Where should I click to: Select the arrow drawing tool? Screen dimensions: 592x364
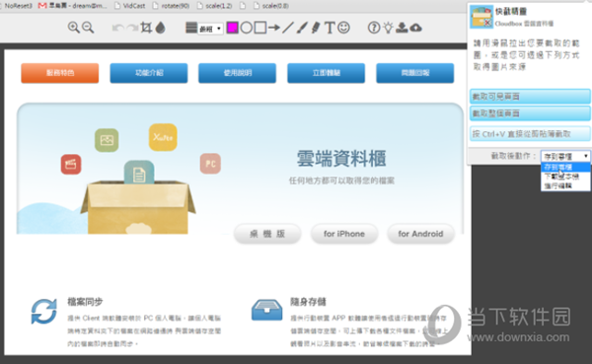pyautogui.click(x=274, y=28)
